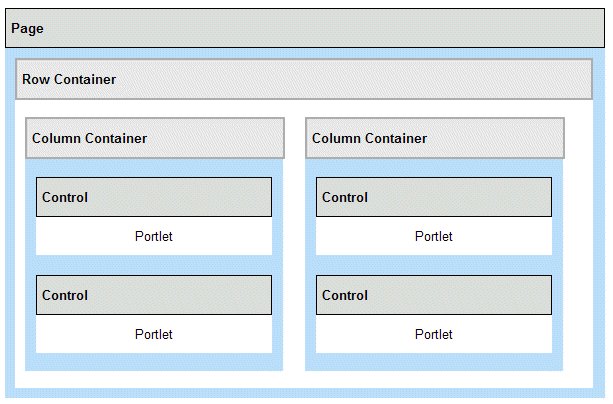Select the bottom Portlet in right column
613x404 pixels.
(x=434, y=335)
